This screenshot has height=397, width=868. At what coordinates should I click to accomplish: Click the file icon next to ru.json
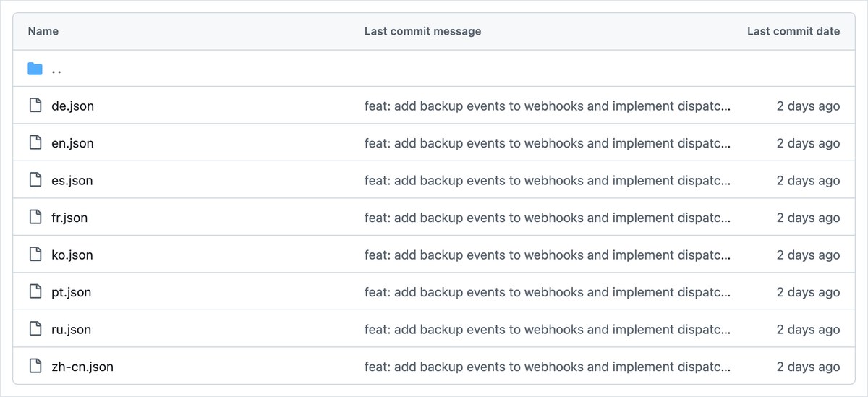point(35,330)
